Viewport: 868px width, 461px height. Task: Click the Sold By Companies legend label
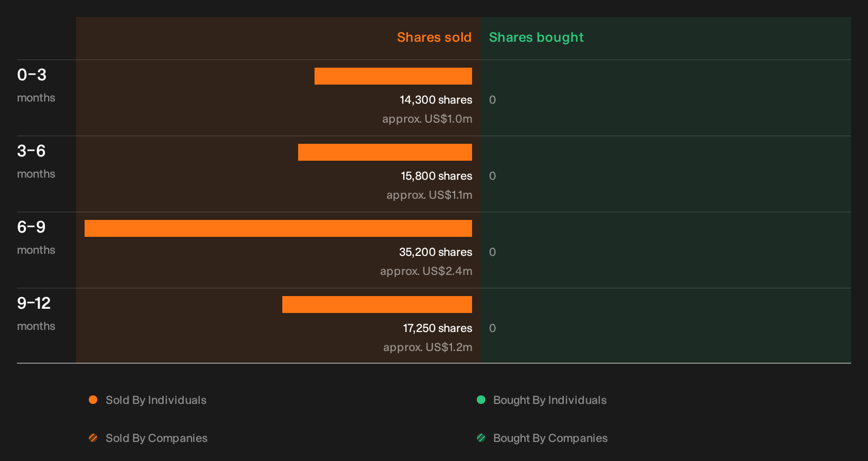(156, 438)
